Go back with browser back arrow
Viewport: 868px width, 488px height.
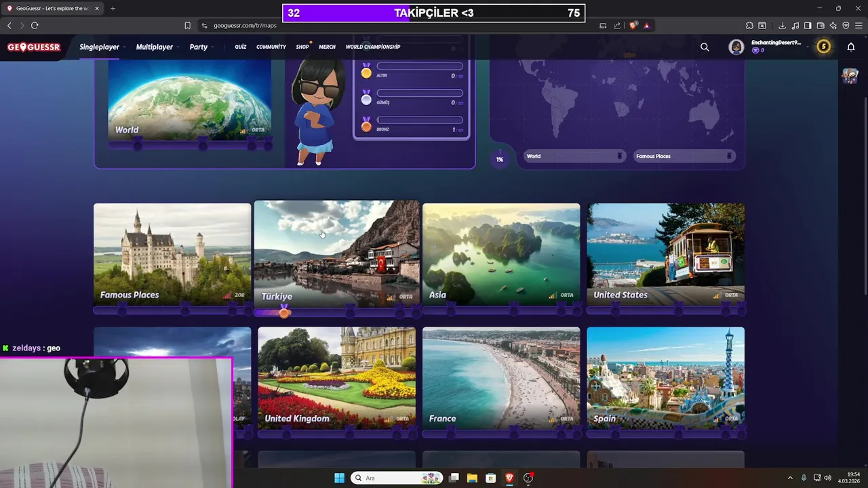pyautogui.click(x=9, y=26)
